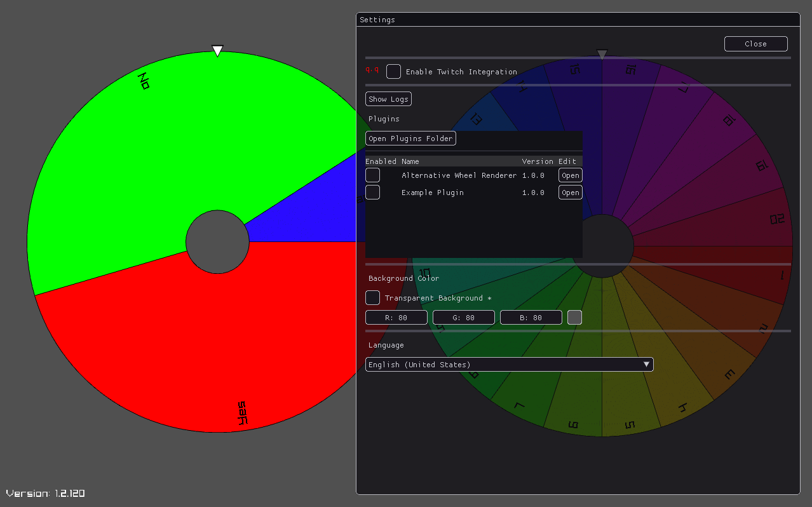
Task: Check the Transparent Background option
Action: pos(373,298)
